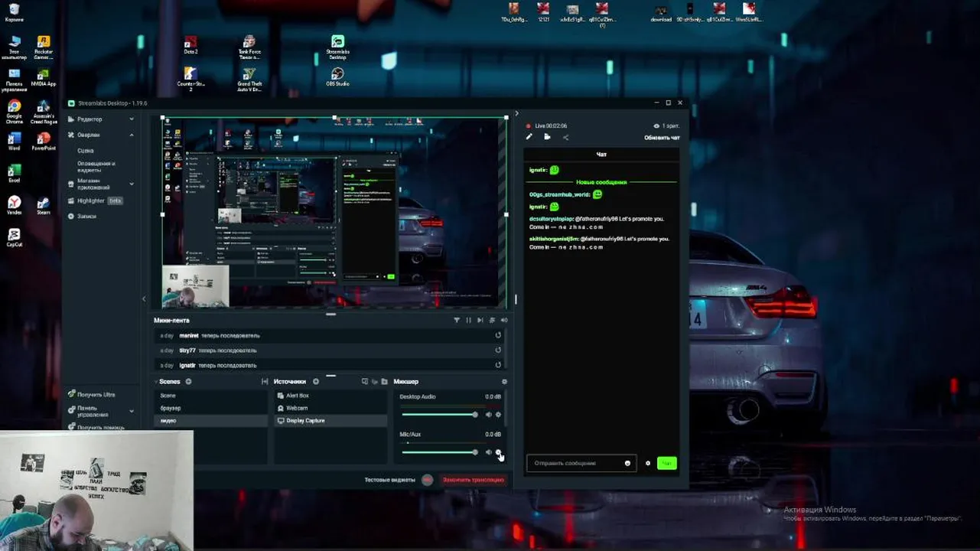
Task: Mute the Mic/Aux speaker icon
Action: point(488,452)
